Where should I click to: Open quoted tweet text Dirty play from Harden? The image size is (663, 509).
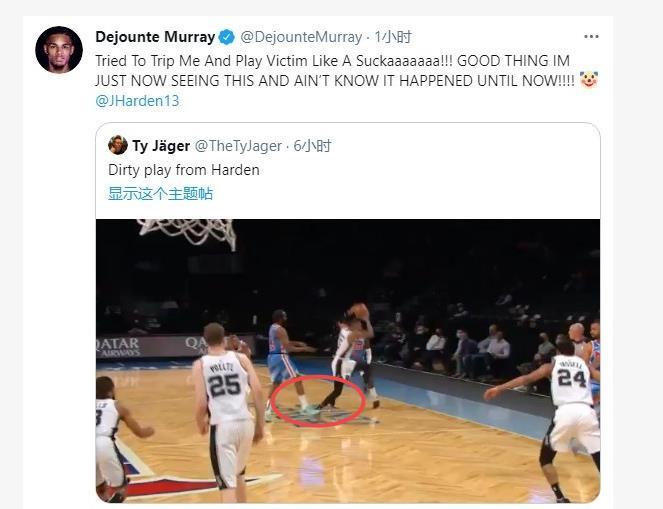pos(184,170)
